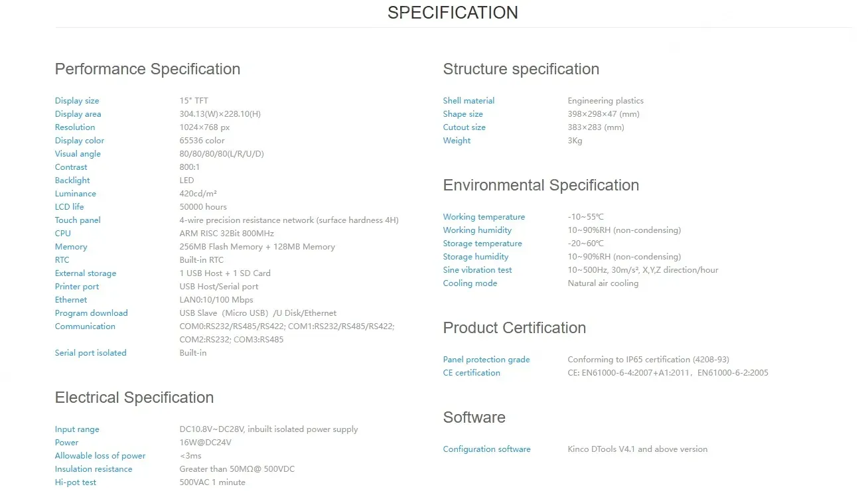
Task: Click the Configuration software label
Action: click(486, 449)
